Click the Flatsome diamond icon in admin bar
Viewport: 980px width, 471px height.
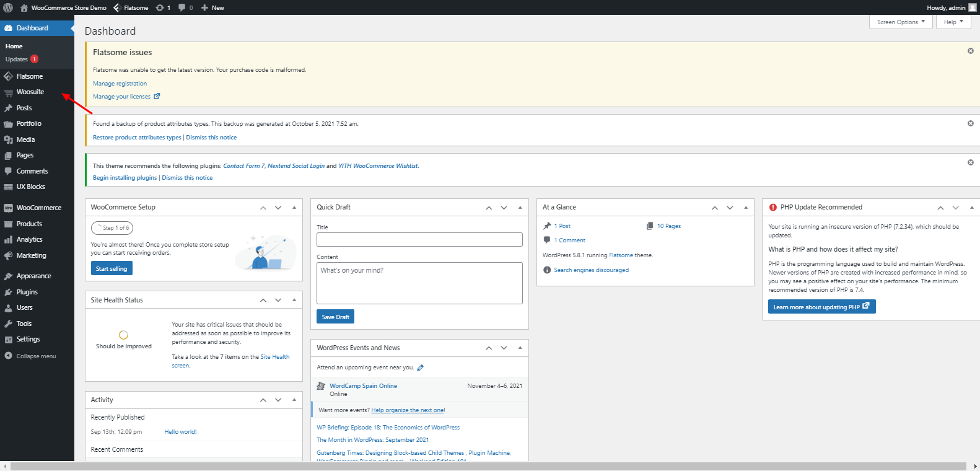click(x=116, y=7)
